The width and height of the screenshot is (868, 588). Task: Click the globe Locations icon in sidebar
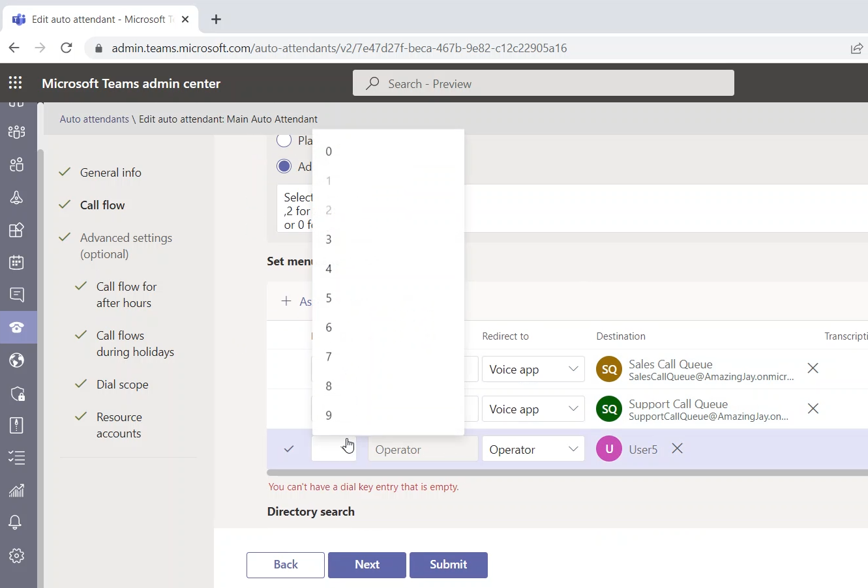coord(17,360)
